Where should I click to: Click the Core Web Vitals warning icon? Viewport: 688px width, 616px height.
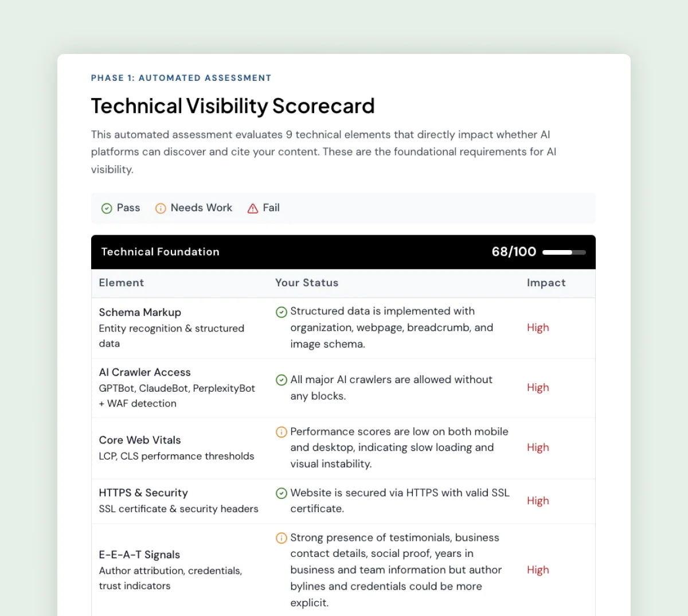tap(282, 432)
